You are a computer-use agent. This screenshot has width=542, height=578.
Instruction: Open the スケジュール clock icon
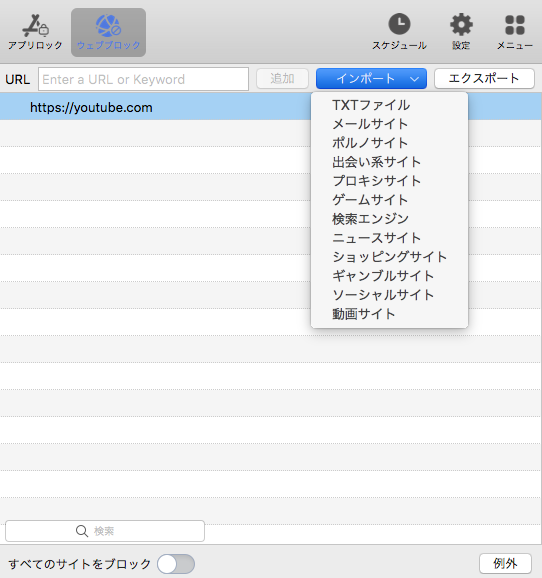click(x=399, y=24)
